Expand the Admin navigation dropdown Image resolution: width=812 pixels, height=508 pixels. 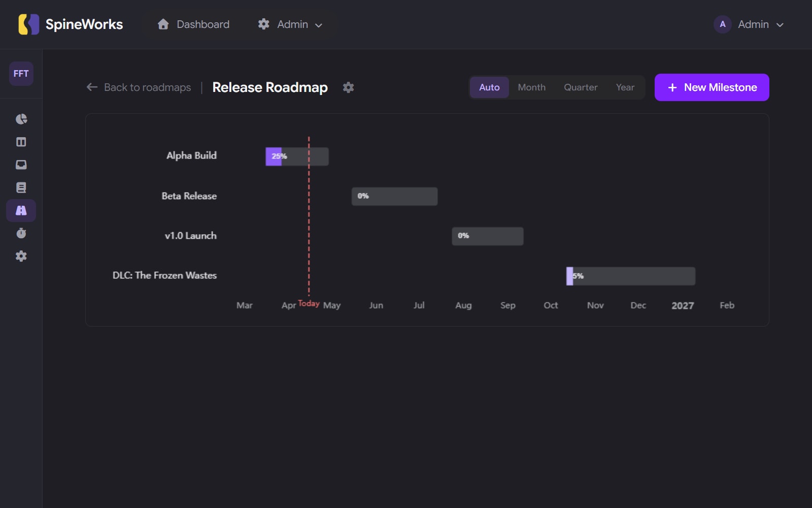(x=289, y=24)
